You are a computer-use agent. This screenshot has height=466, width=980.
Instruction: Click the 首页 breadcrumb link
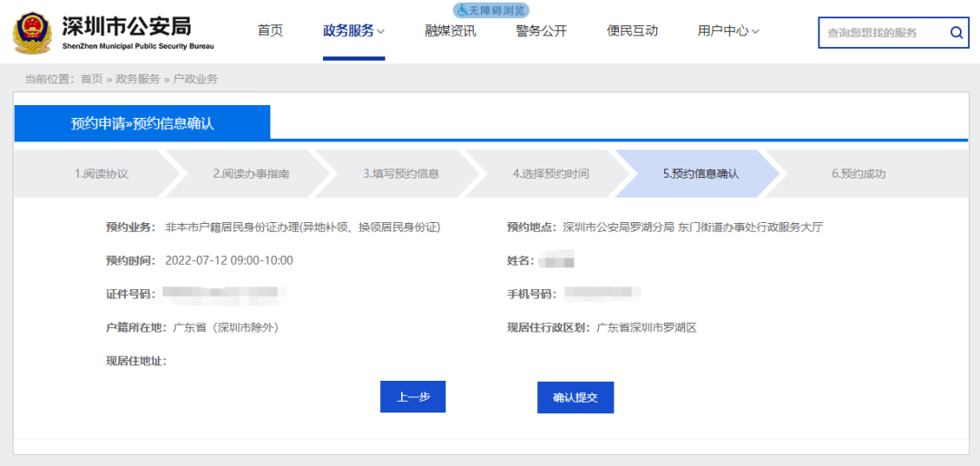(x=92, y=80)
